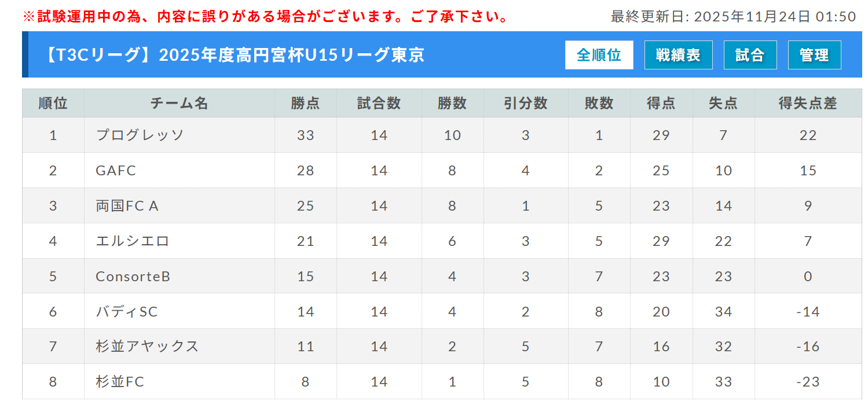The width and height of the screenshot is (868, 412).
Task: Select the 杉並アヤックス team name
Action: point(147,347)
